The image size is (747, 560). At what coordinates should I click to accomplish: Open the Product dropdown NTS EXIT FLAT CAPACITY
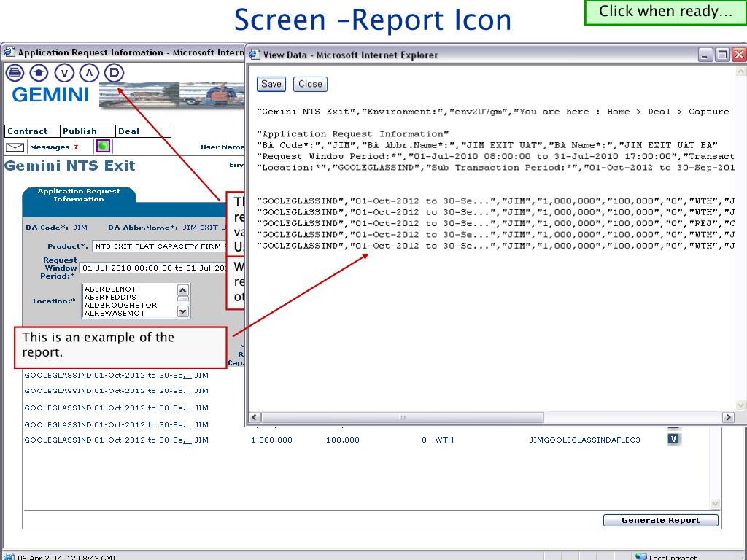[160, 246]
